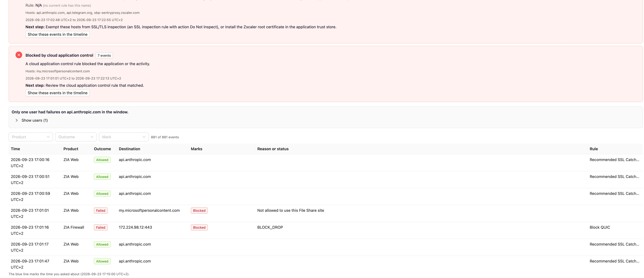Click the Not allowed to use this File Share site reason
This screenshot has height=278, width=644.
click(x=291, y=210)
